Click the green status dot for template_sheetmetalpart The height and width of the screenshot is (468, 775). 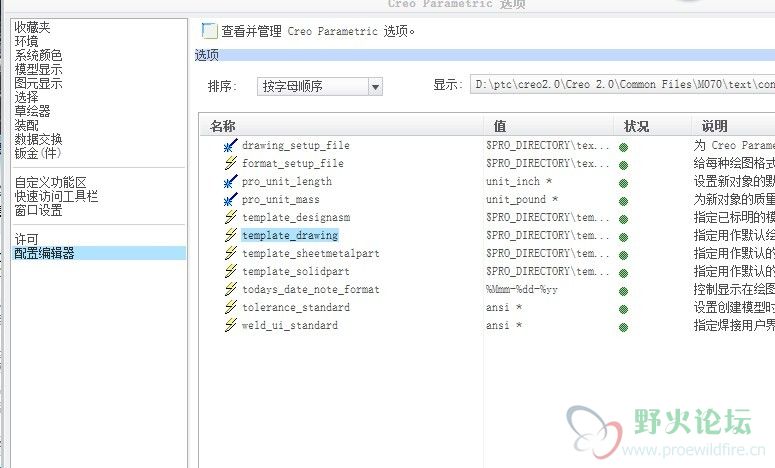[623, 255]
